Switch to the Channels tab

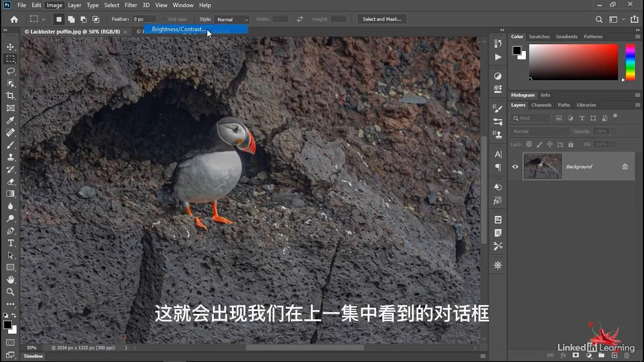(541, 105)
